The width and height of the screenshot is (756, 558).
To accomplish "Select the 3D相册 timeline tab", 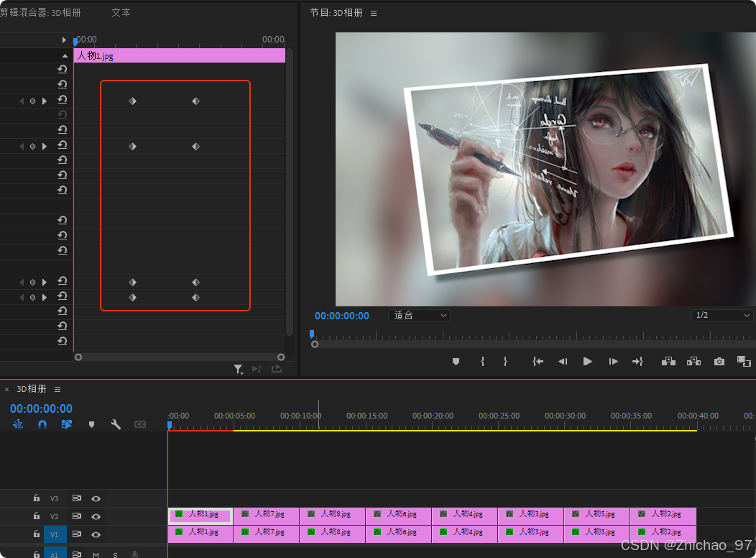I will pyautogui.click(x=32, y=389).
